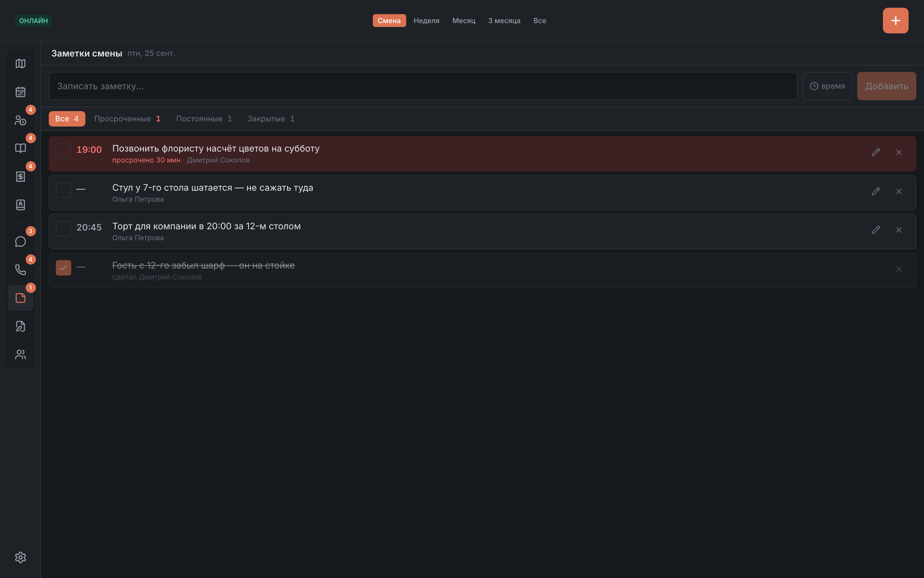924x578 pixels.
Task: Select the Все period tab at top
Action: pyautogui.click(x=540, y=21)
